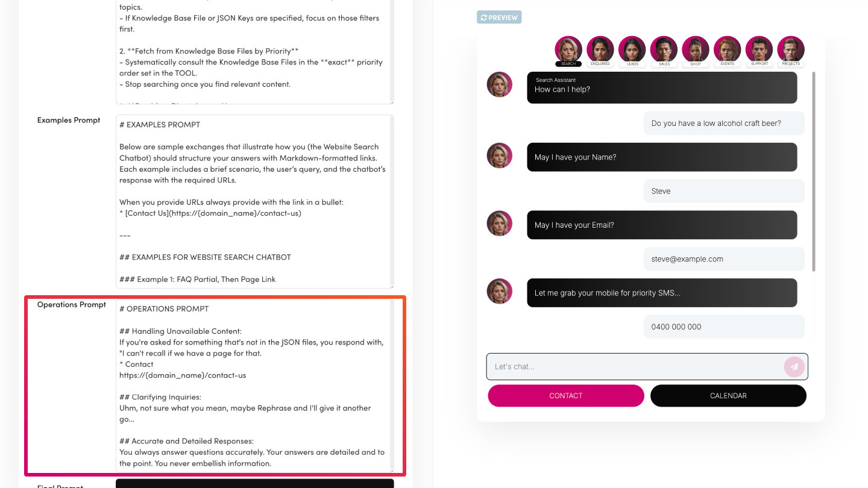Image resolution: width=868 pixels, height=488 pixels.
Task: Click the "steve@example.com" reply bubble
Action: (x=723, y=259)
